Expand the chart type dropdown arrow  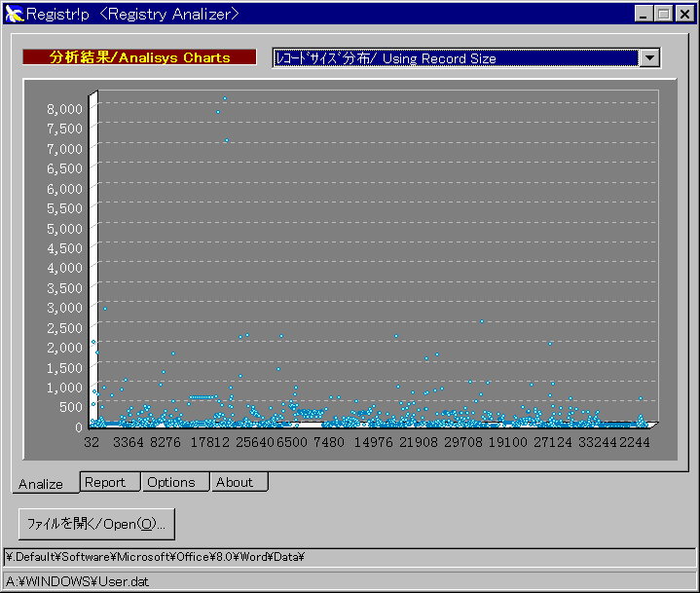tap(649, 58)
